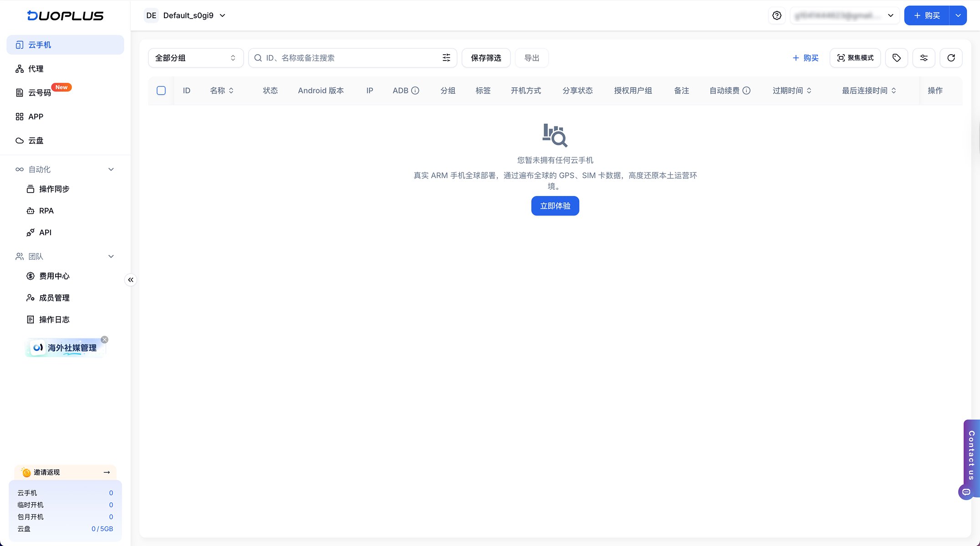Click the 立即体验 button
Viewport: 980px width, 546px height.
point(555,206)
